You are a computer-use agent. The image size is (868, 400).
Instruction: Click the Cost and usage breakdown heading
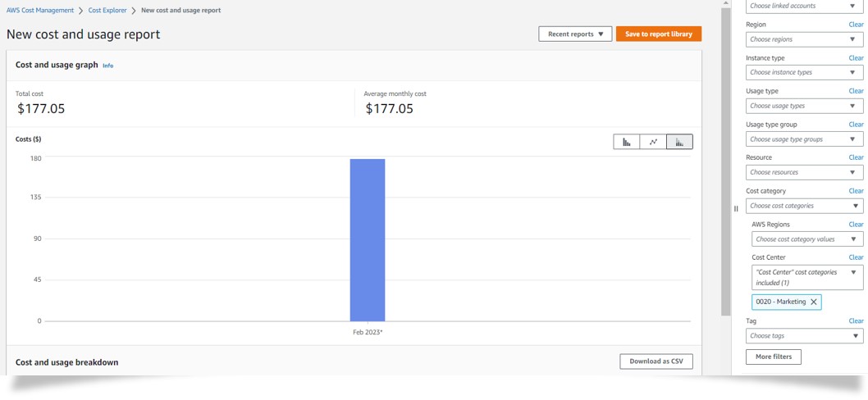[67, 361]
